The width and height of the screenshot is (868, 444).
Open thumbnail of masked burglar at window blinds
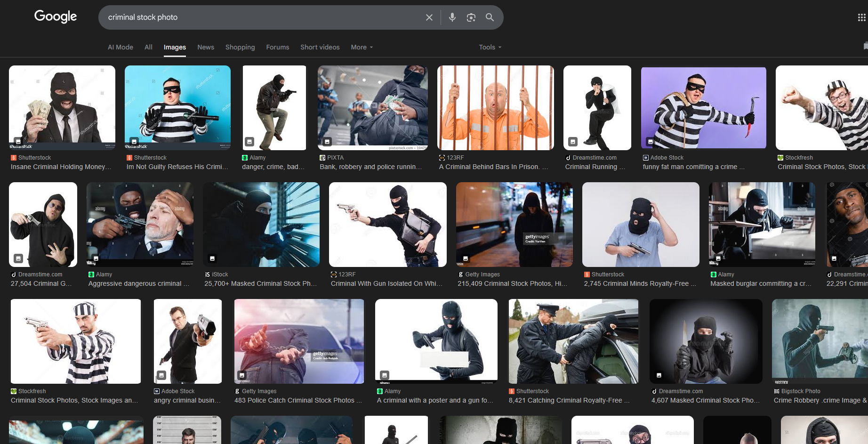coord(261,225)
